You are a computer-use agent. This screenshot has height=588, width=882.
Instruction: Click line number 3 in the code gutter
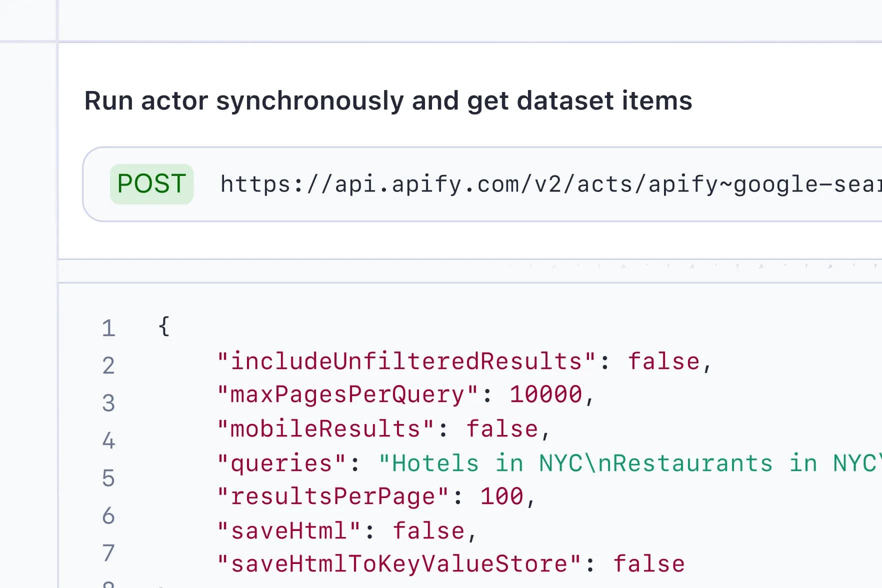pos(108,403)
